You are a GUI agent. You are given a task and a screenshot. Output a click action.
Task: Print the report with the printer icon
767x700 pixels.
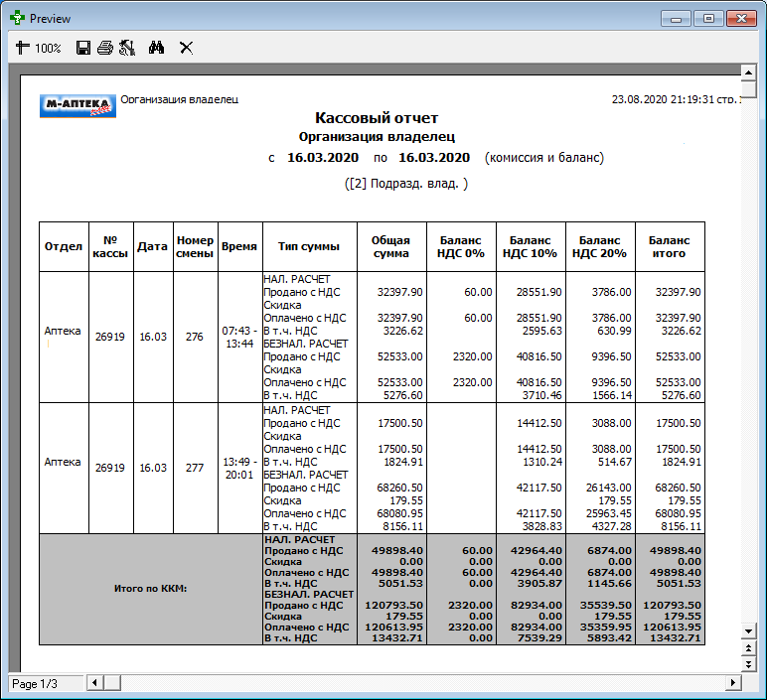104,48
